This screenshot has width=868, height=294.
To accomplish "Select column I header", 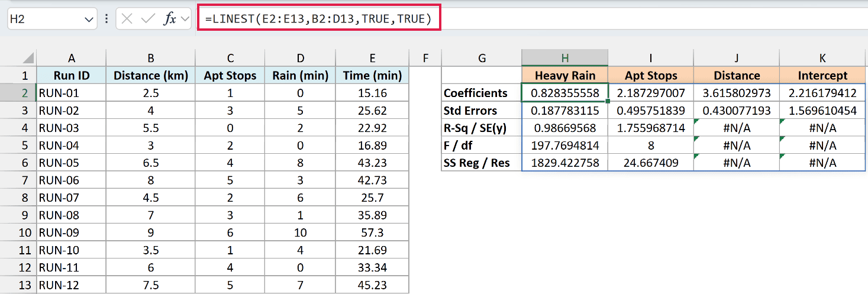I will pyautogui.click(x=651, y=58).
